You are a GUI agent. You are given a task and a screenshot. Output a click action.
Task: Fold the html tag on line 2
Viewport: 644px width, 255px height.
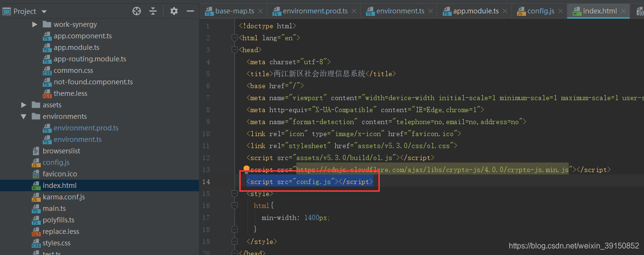click(234, 38)
